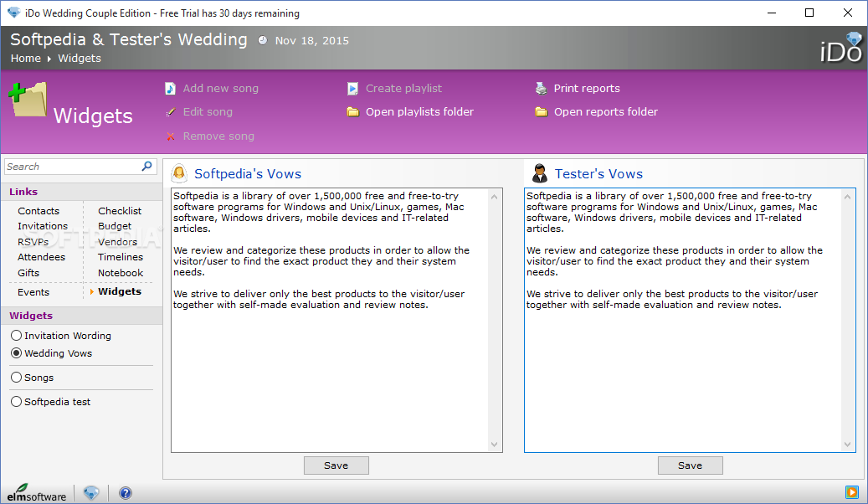Click down arrow of Tester's Vows scrollbar
Screen dimensions: 868x504
point(848,445)
